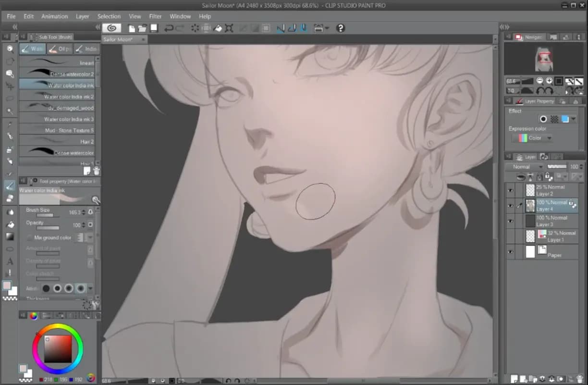The image size is (588, 385).
Task: Open the CLIP STUDIO start icon
Action: 111,28
